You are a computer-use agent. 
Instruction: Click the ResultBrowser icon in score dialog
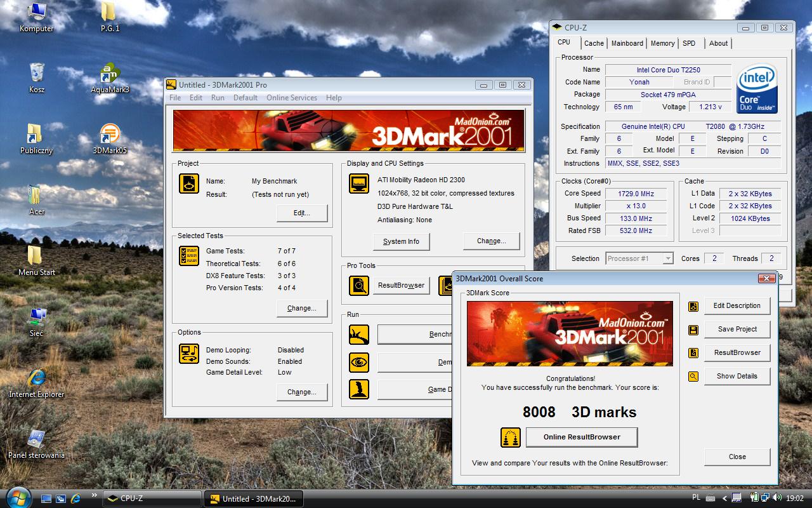point(693,353)
